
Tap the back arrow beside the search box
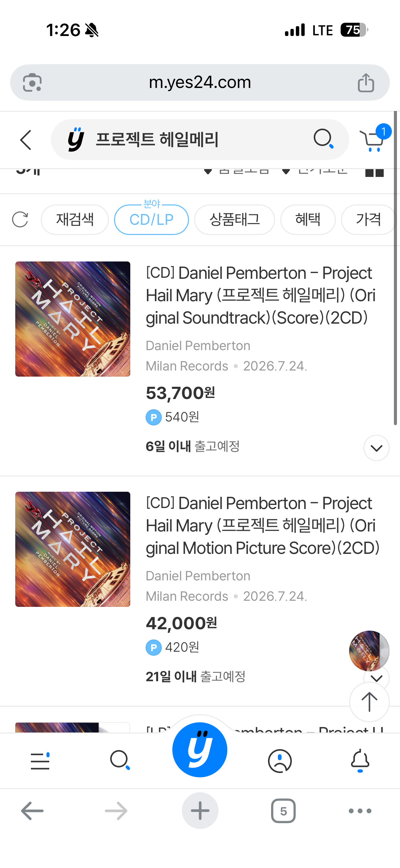coord(26,140)
